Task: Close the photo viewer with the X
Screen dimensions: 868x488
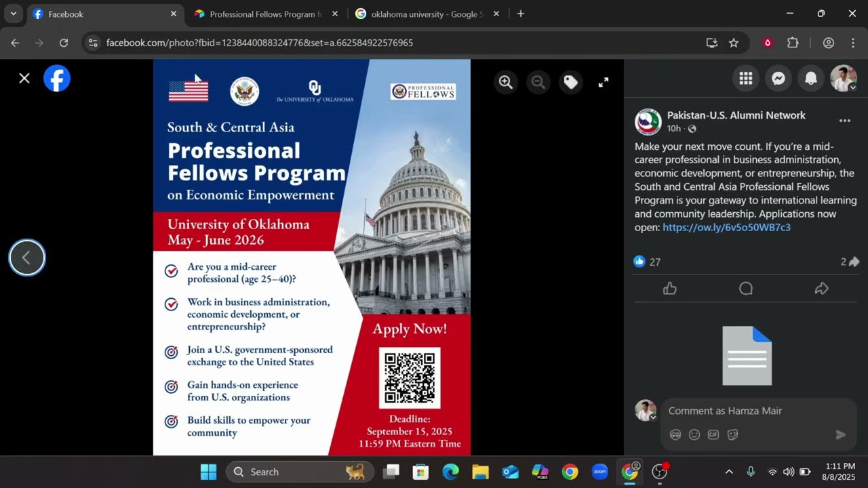Action: tap(24, 79)
